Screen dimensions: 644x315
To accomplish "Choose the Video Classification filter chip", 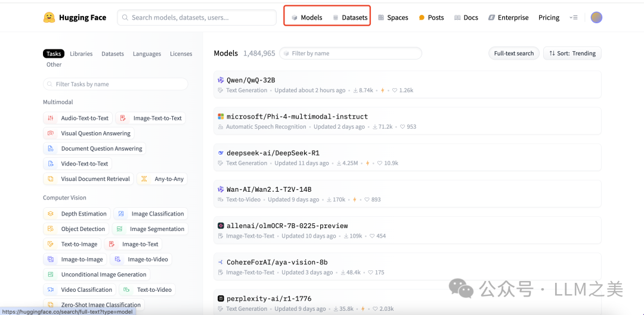I will point(79,289).
